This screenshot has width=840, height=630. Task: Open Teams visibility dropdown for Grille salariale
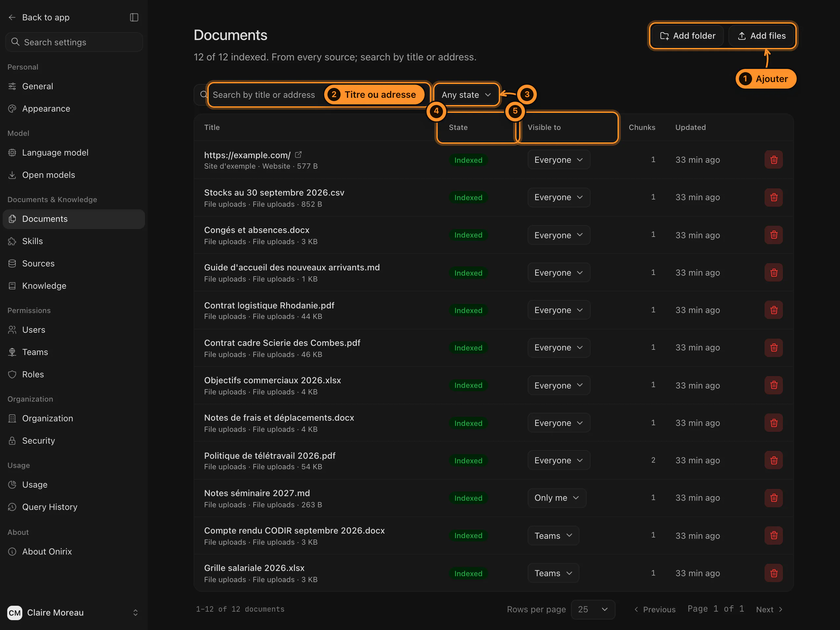553,573
